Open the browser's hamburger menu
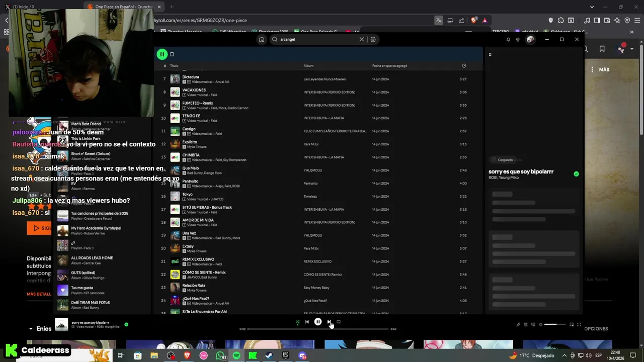Viewport: 644px width, 362px height. point(636,20)
